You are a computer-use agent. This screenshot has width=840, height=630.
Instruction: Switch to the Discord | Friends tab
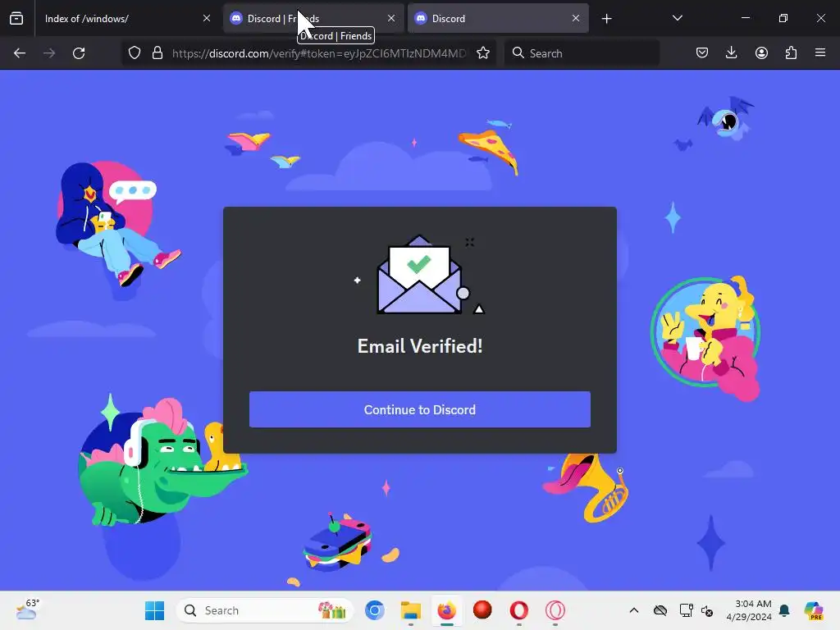(x=313, y=19)
